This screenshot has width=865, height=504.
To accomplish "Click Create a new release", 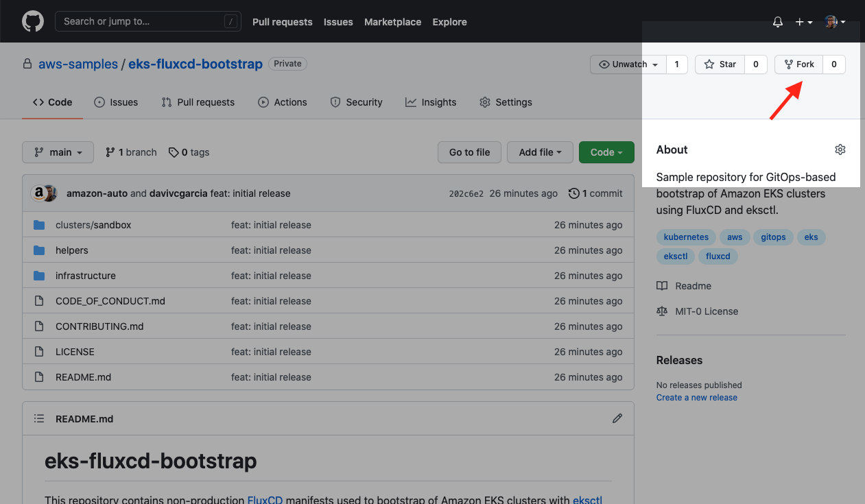I will [x=697, y=398].
